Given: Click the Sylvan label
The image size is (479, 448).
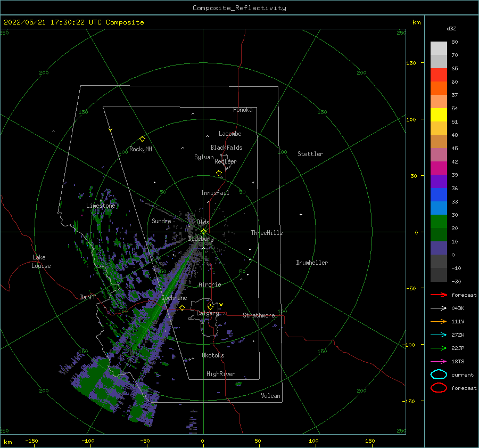Looking at the screenshot, I should pyautogui.click(x=204, y=157).
